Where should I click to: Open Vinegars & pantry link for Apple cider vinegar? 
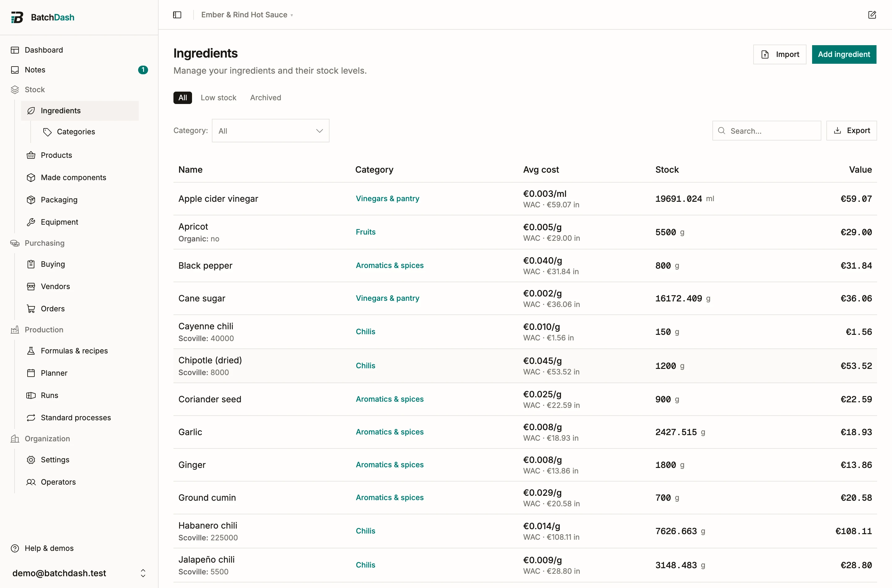pyautogui.click(x=387, y=198)
